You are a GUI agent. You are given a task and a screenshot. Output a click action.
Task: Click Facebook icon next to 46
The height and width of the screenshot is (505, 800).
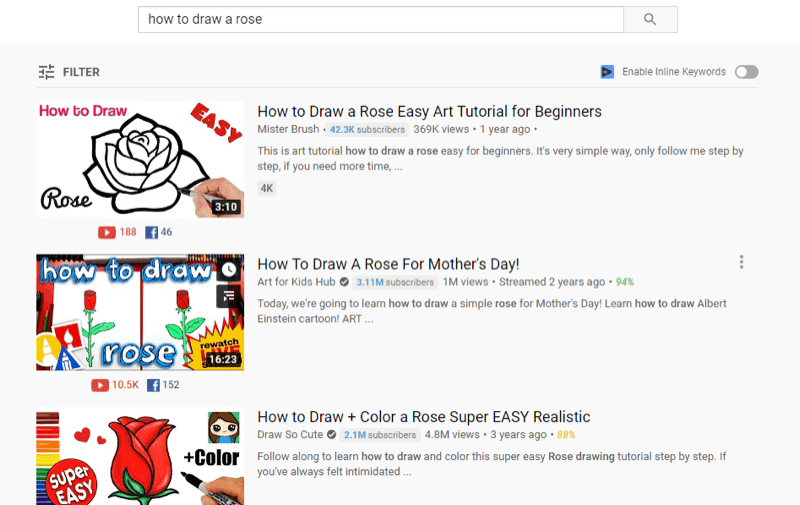coord(152,233)
